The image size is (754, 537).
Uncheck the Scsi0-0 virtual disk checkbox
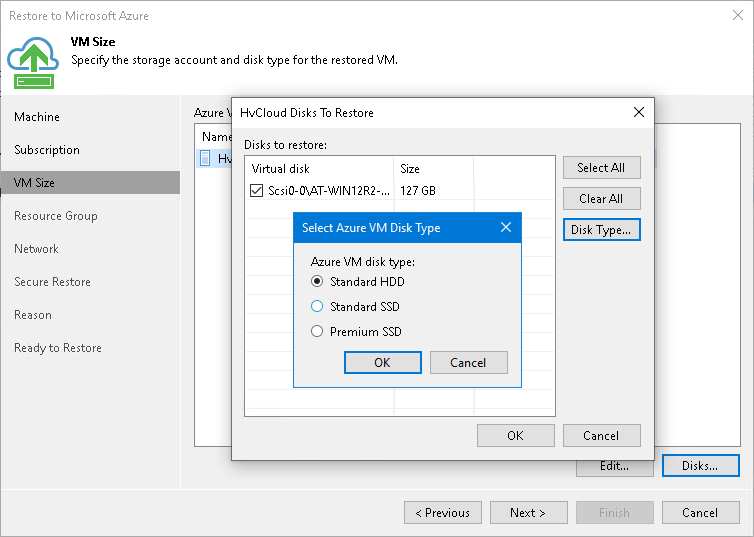click(257, 191)
